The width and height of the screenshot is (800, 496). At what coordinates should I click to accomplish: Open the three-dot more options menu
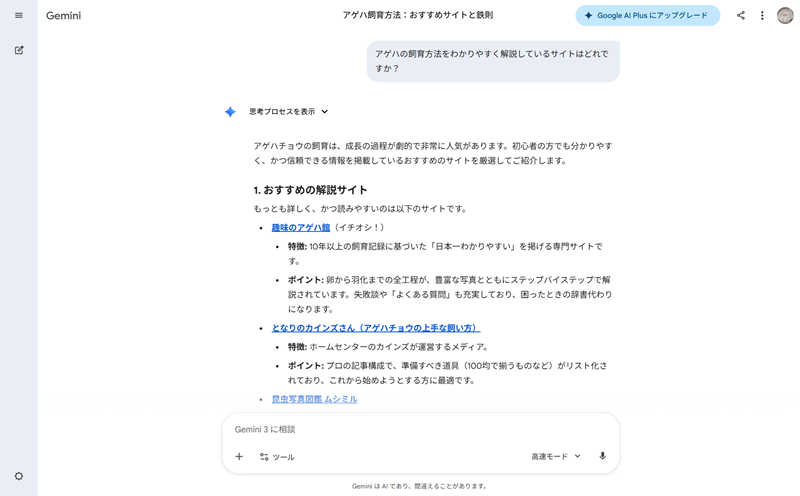(762, 16)
